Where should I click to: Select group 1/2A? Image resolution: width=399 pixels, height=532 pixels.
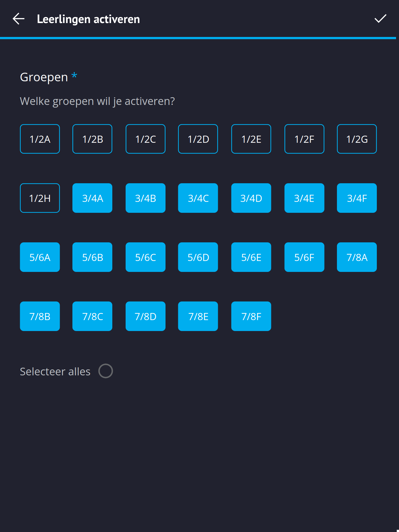(40, 139)
